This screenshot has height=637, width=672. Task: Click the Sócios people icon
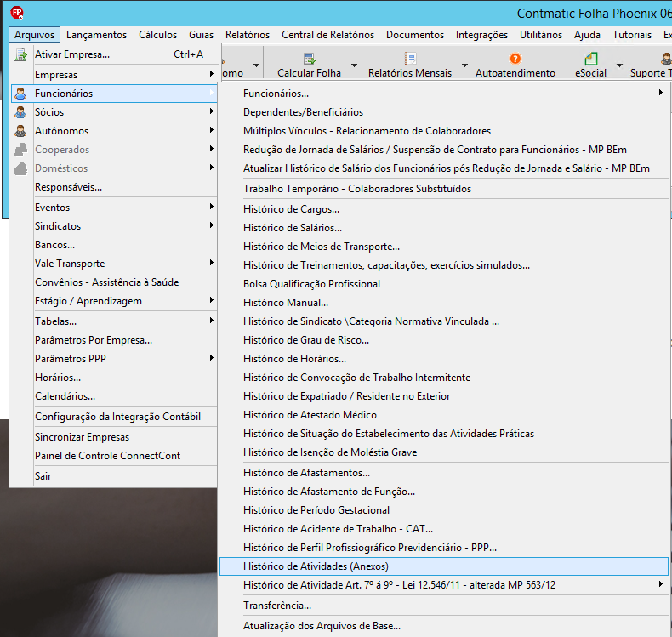pos(20,112)
